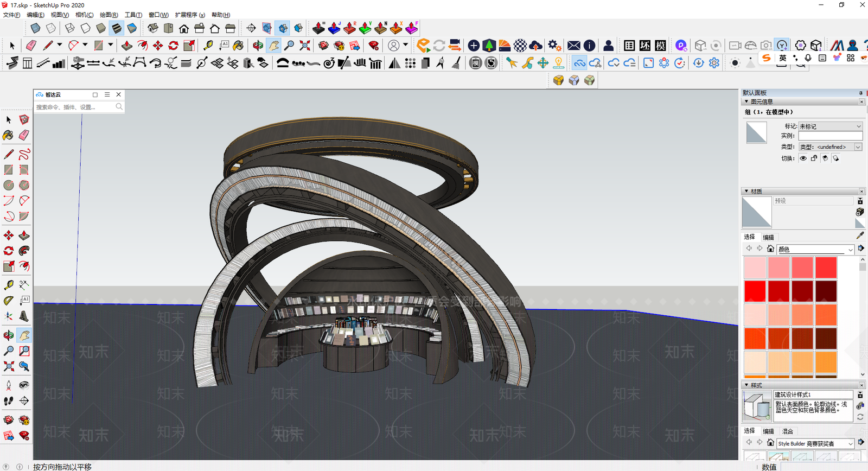This screenshot has height=471, width=868.
Task: Click the create material icon
Action: click(860, 212)
